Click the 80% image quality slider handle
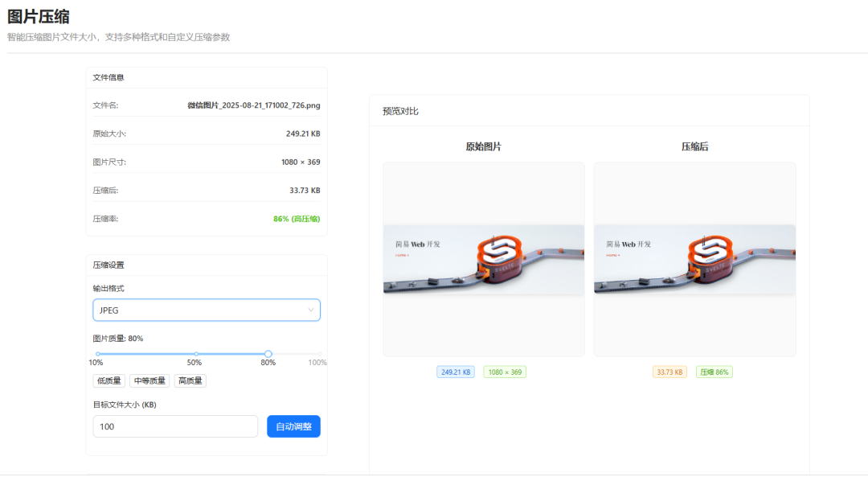The width and height of the screenshot is (868, 477). (268, 353)
